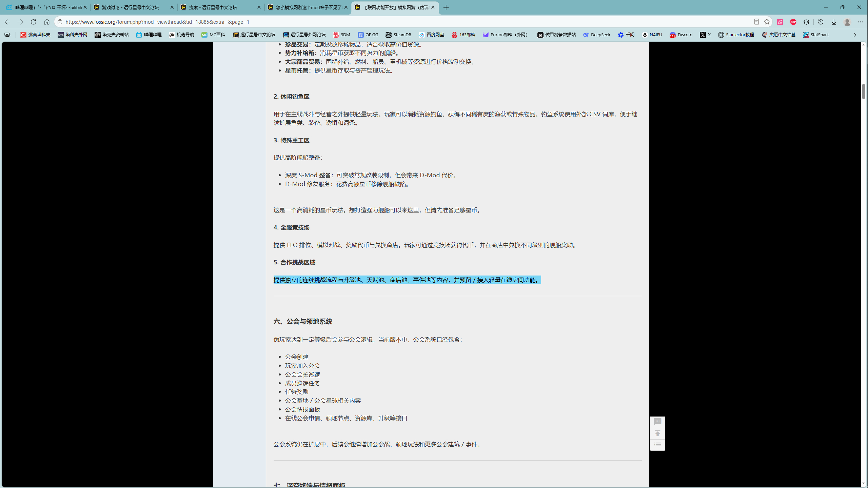Go to the browser home page icon
Viewport: 868px width, 488px height.
click(x=46, y=22)
